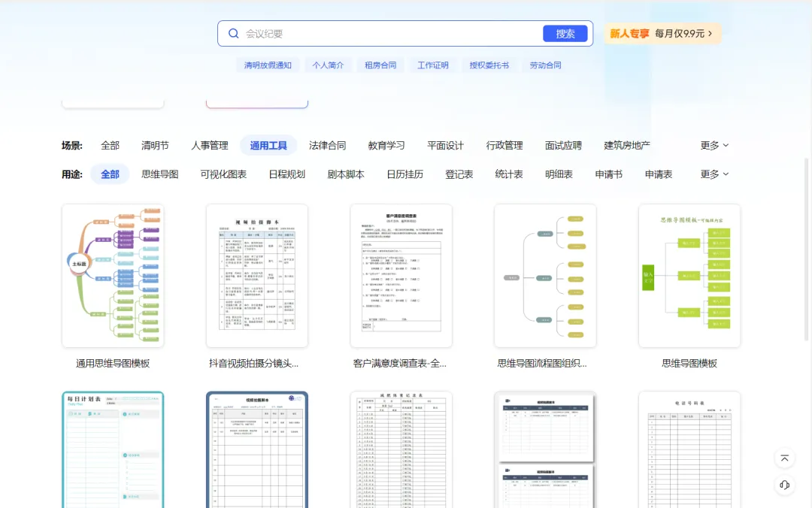Click the 客户满意度调查表-全... title text
This screenshot has height=508, width=812.
[399, 364]
